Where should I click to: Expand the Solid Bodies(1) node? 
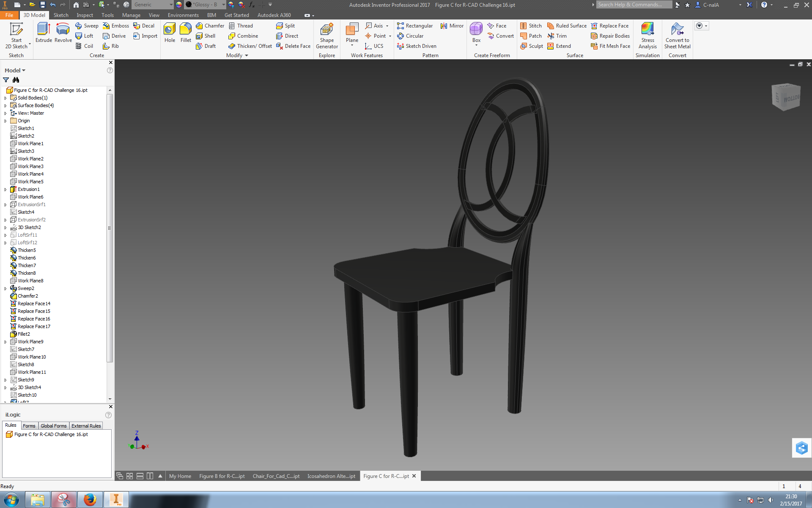point(5,98)
